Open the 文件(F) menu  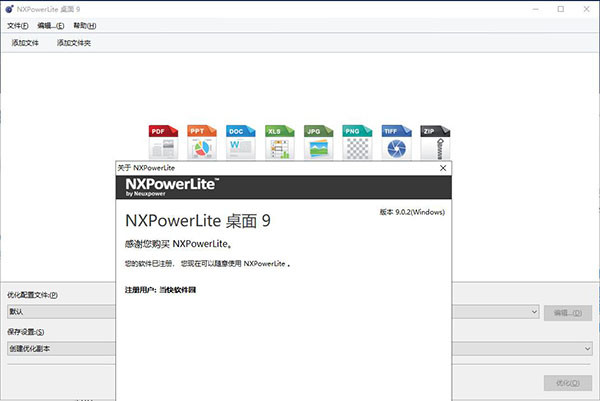(x=18, y=25)
